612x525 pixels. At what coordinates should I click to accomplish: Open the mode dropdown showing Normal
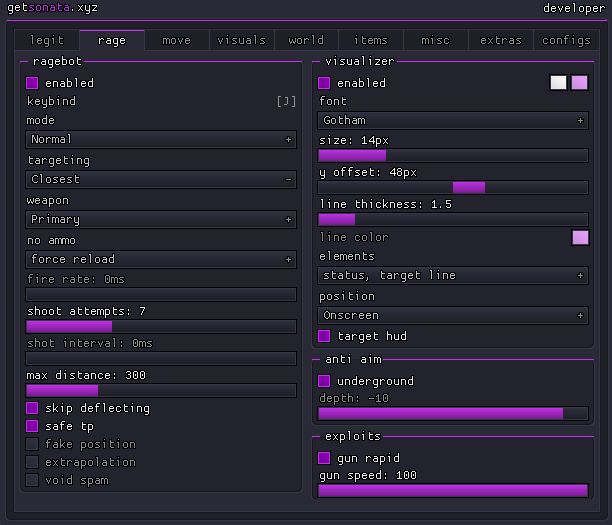[x=161, y=139]
